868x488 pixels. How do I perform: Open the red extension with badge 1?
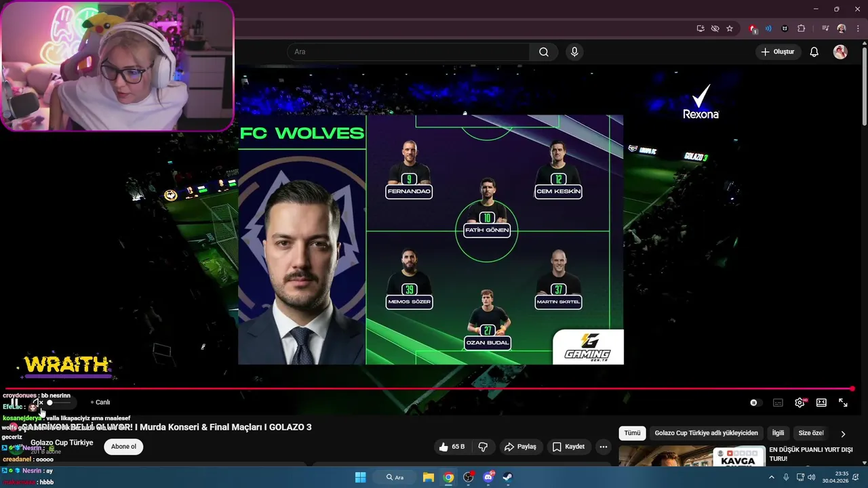pyautogui.click(x=753, y=28)
